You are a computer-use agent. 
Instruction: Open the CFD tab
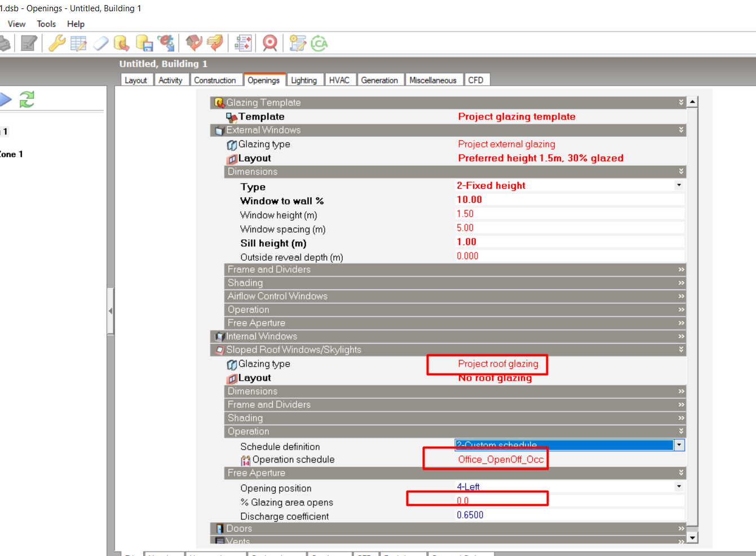(476, 80)
